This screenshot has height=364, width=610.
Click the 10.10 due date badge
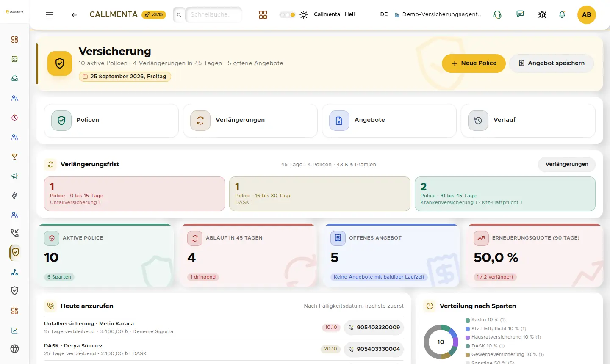(331, 328)
